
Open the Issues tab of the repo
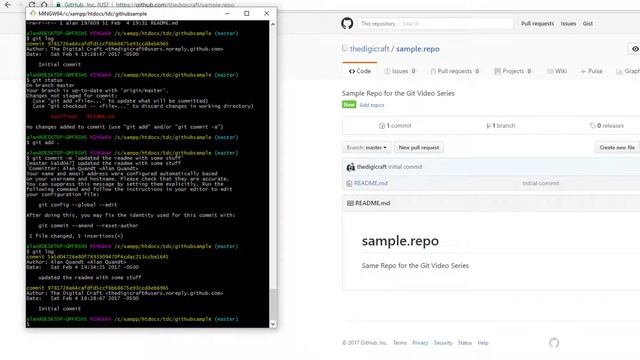point(400,71)
